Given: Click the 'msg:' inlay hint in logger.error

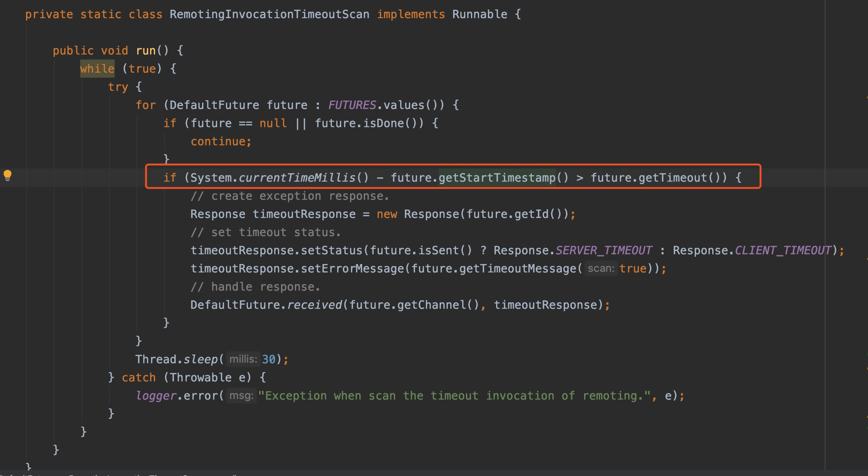Looking at the screenshot, I should point(241,395).
